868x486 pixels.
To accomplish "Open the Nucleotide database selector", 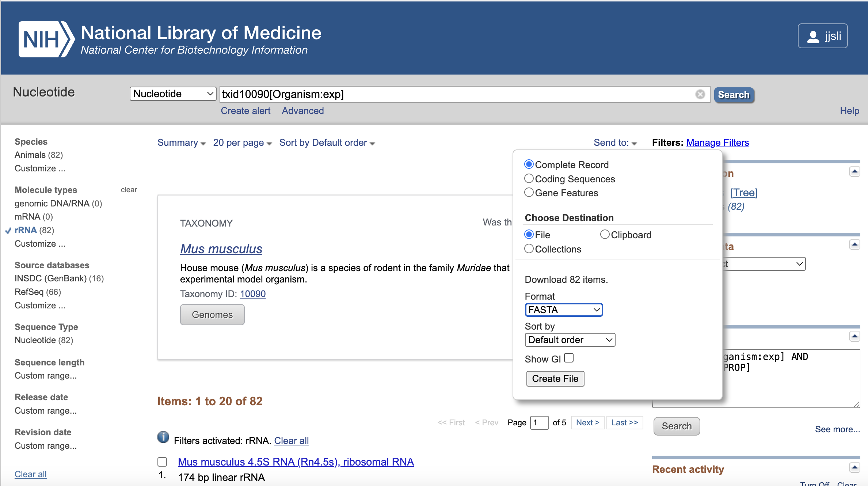I will (x=172, y=94).
